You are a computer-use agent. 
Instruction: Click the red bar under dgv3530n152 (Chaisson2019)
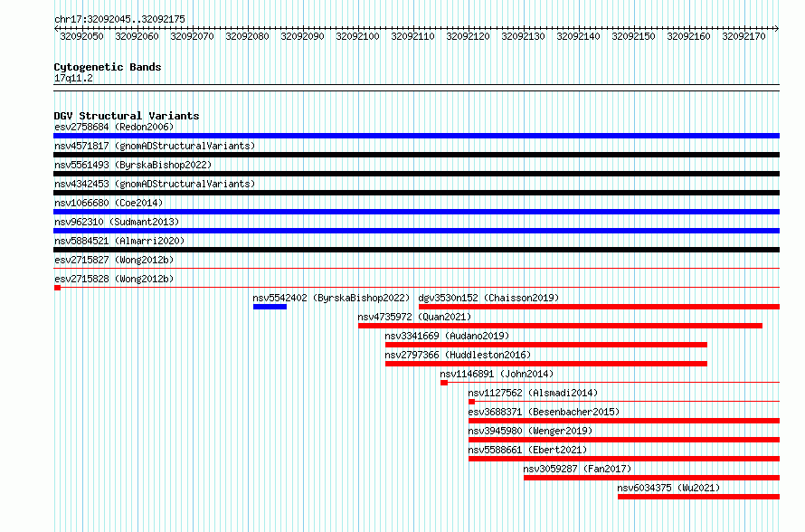click(599, 307)
